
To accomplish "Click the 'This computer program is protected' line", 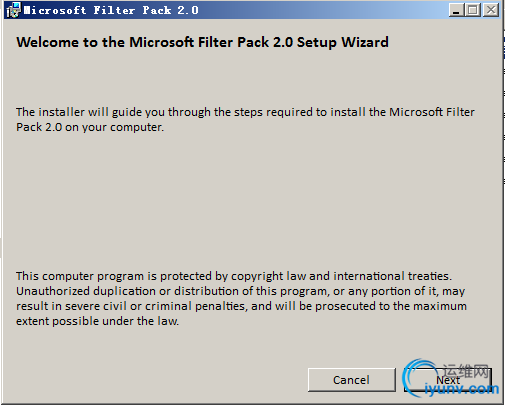I will 234,276.
